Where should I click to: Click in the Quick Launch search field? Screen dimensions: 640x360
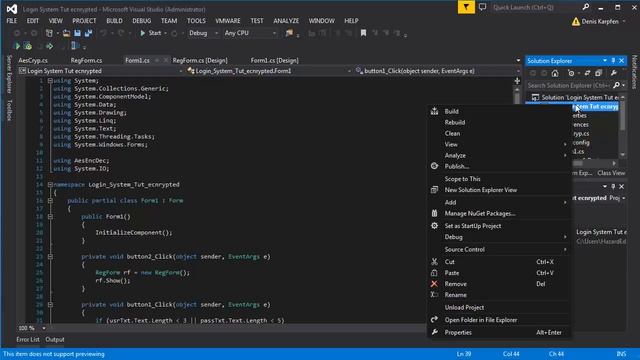[x=536, y=7]
